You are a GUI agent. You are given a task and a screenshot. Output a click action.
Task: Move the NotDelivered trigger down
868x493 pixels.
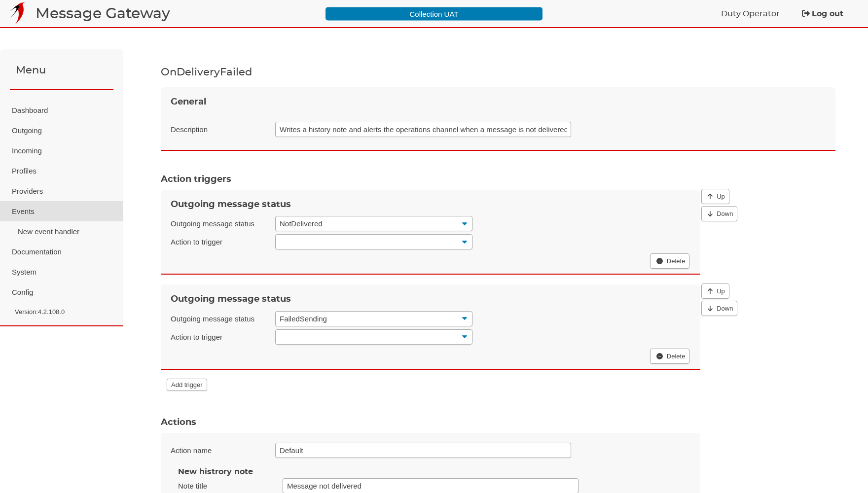pos(719,213)
